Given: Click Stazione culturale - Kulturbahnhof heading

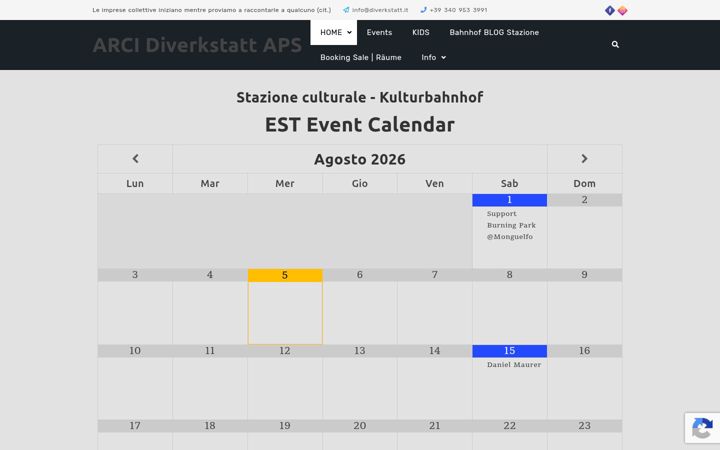Looking at the screenshot, I should coord(360,97).
